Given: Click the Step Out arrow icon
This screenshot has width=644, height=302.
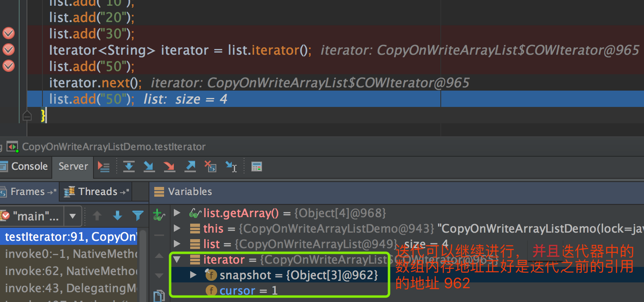Looking at the screenshot, I should 190,167.
